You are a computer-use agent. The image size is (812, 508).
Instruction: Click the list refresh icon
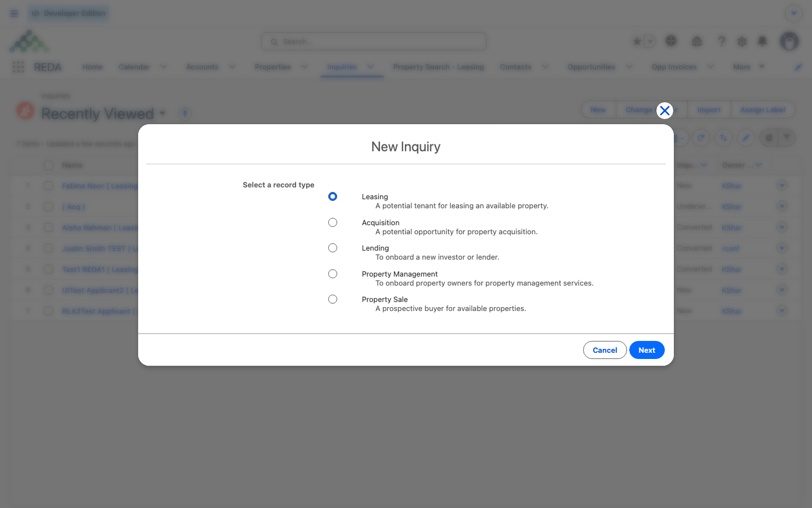tap(701, 138)
